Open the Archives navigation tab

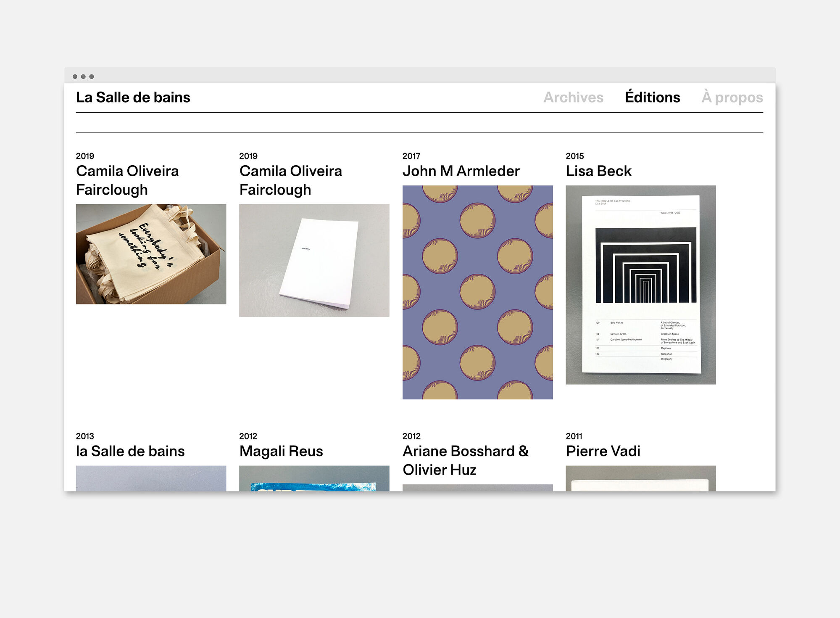point(573,98)
